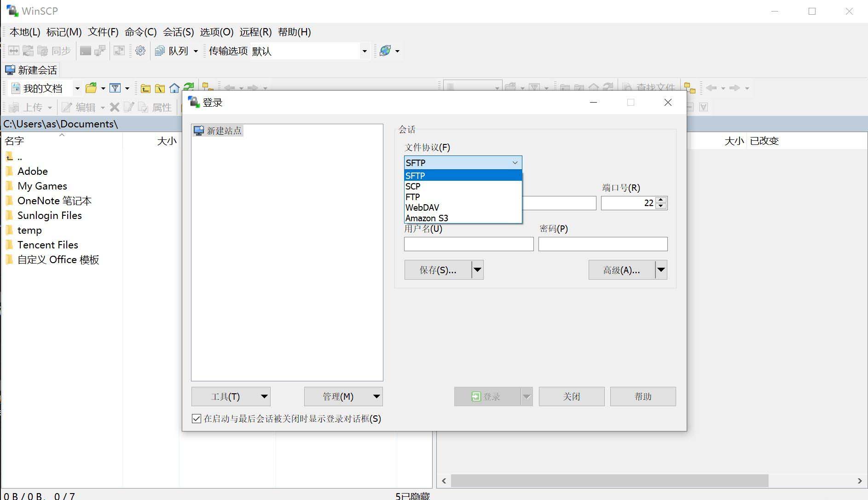Viewport: 868px width, 500px height.
Task: Click the rename icon beside the delete X
Action: pos(129,107)
